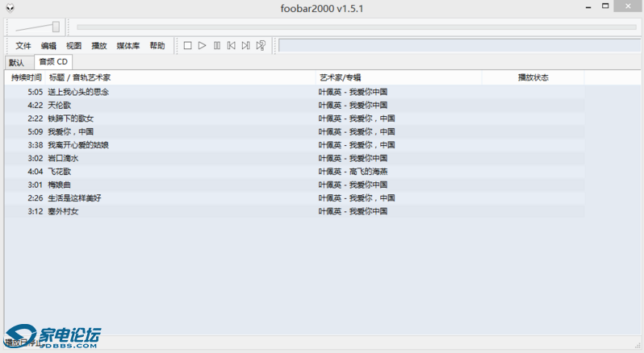Click the foobar2000 alien icon in title bar
This screenshot has height=353, width=644.
tap(9, 7)
